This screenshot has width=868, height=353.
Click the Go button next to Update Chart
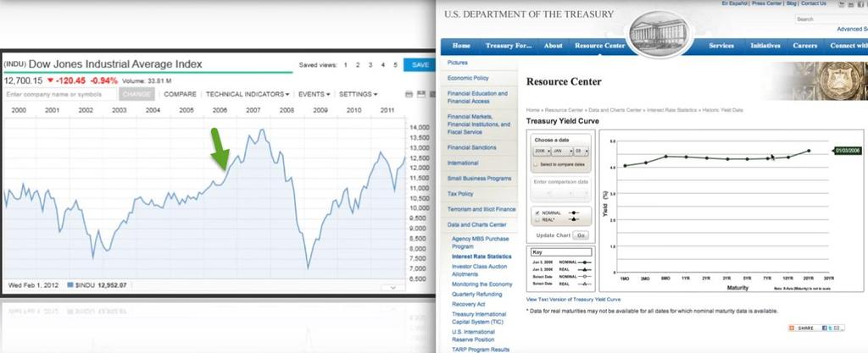pyautogui.click(x=581, y=235)
